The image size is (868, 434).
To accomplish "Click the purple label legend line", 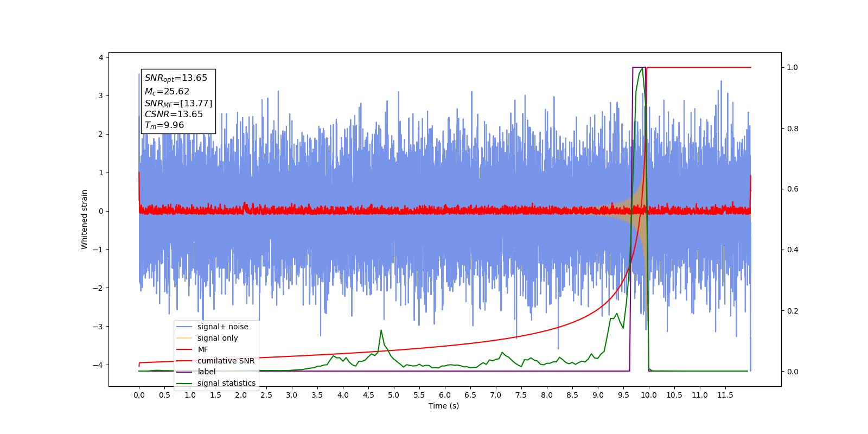I will 184,372.
